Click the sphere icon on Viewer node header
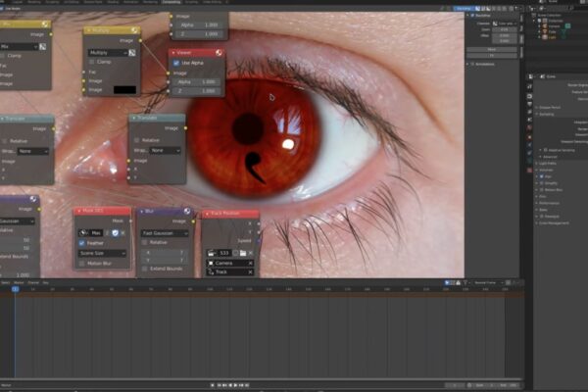 click(x=219, y=53)
